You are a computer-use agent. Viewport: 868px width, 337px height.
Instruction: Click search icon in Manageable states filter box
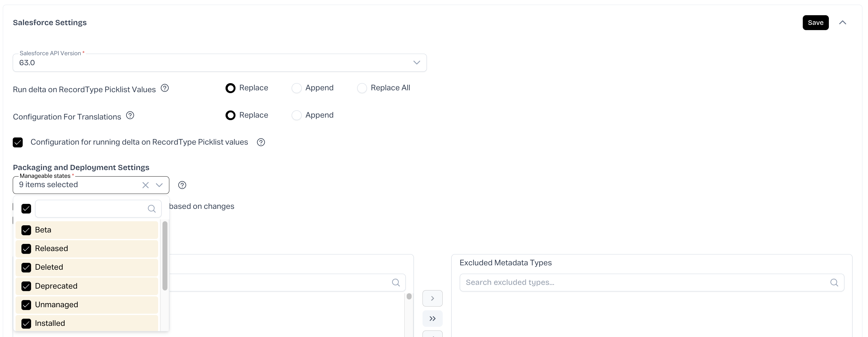[x=152, y=209]
